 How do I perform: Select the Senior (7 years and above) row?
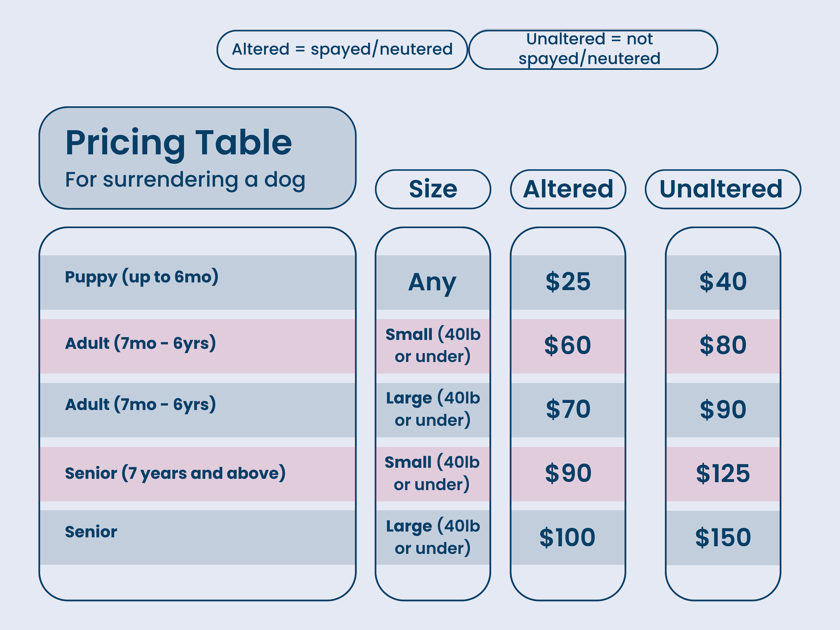(x=197, y=474)
